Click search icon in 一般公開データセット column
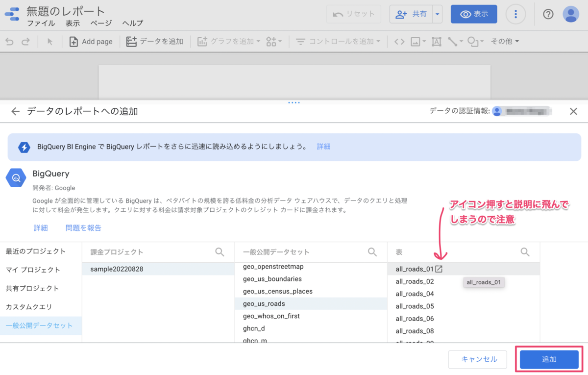The height and width of the screenshot is (375, 588). (x=372, y=252)
